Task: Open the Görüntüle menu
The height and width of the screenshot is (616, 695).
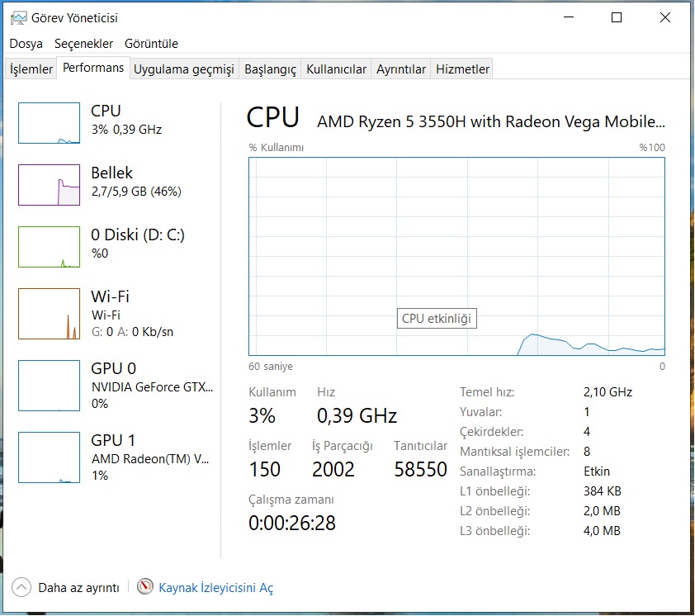Action: pyautogui.click(x=151, y=44)
